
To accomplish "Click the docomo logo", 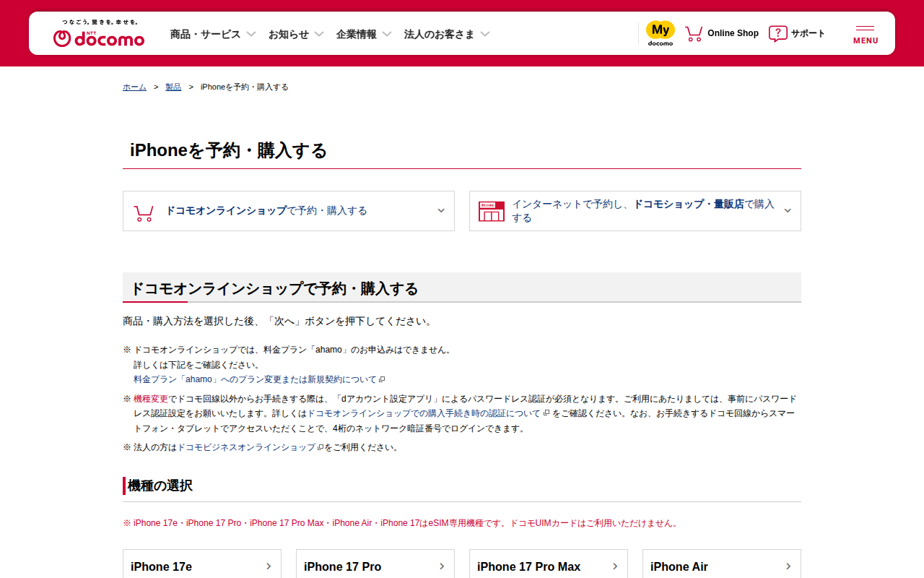I will point(99,34).
